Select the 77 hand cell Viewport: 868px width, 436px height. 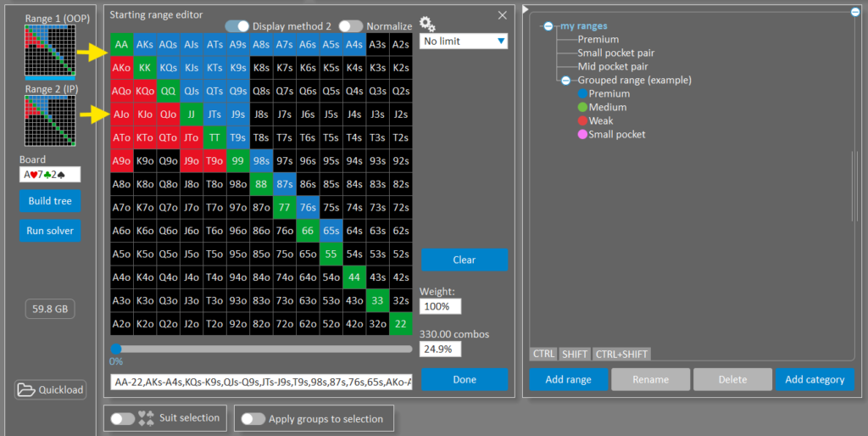[x=284, y=207]
